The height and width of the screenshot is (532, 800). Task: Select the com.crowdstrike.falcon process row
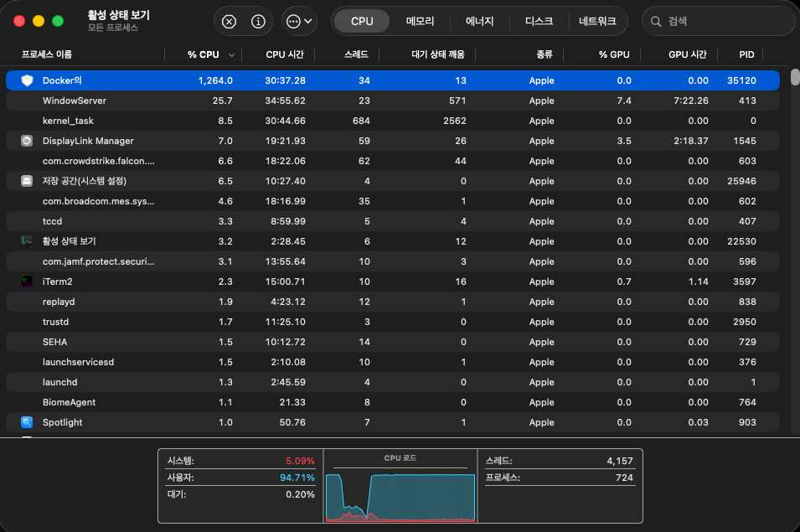click(x=392, y=161)
